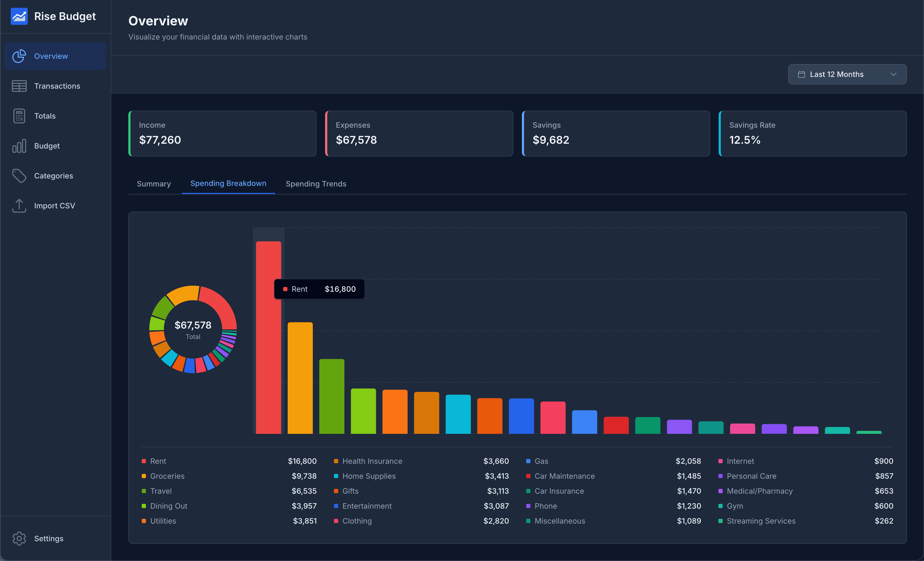
Task: Select the Overview pie chart icon
Action: point(19,56)
